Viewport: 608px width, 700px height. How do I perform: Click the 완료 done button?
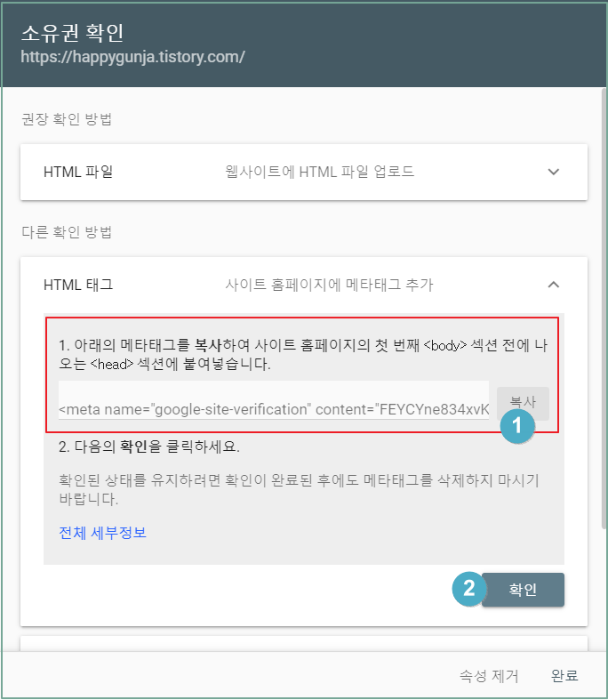point(564,676)
